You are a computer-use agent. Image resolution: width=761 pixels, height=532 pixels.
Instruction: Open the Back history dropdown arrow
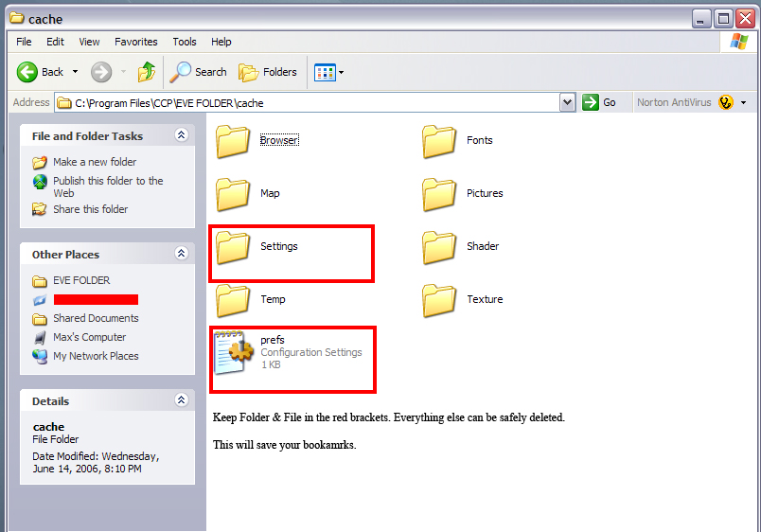click(75, 72)
